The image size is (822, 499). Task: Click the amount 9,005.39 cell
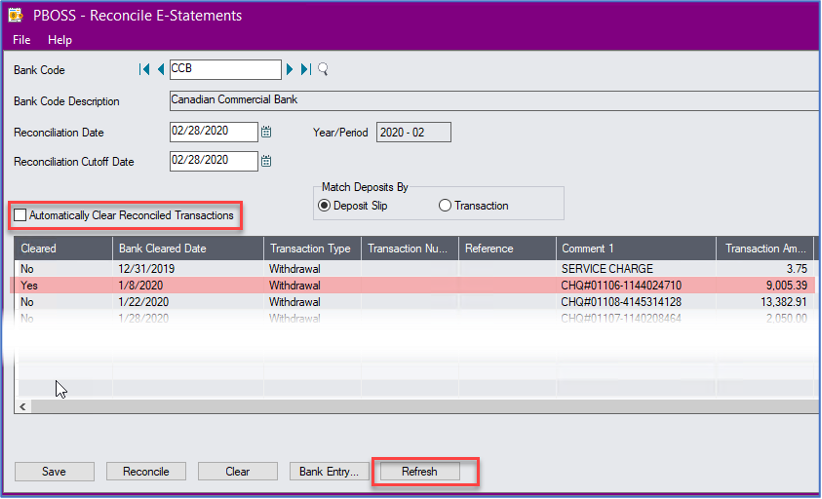tap(765, 286)
